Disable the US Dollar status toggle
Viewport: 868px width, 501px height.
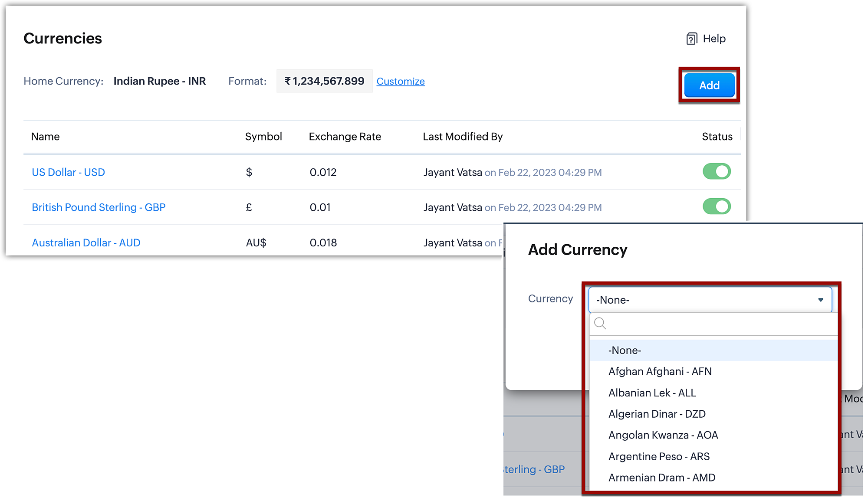coord(717,171)
